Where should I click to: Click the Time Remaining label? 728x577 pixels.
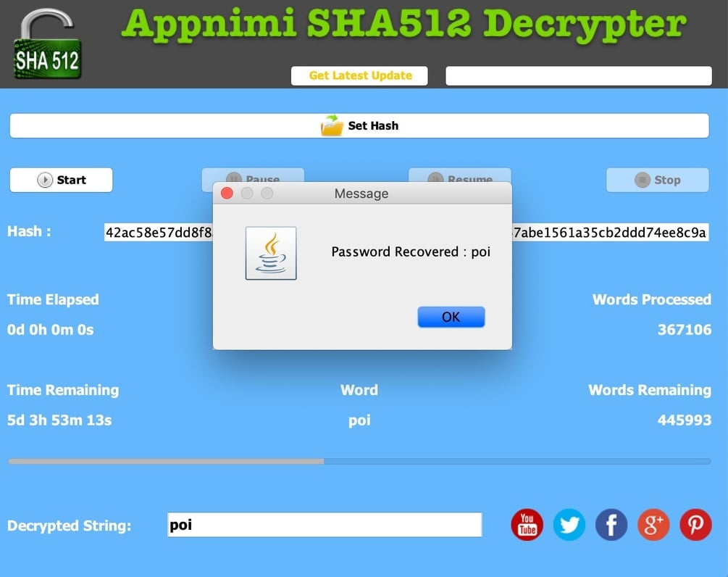pos(63,390)
